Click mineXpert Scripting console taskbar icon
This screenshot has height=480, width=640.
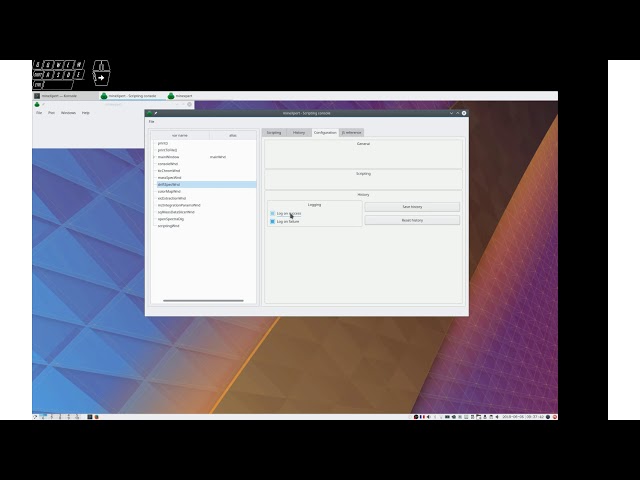(104, 96)
